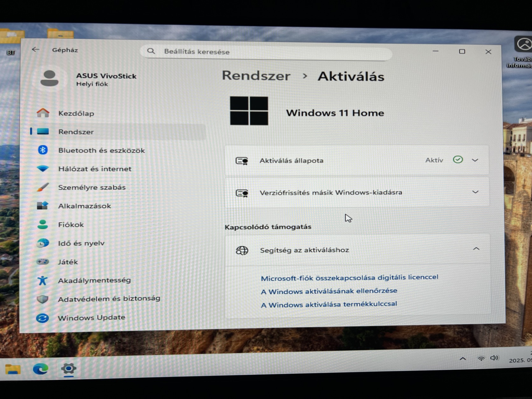Expand the Aktiválás állapota section chevron
532x399 pixels.
pos(475,160)
